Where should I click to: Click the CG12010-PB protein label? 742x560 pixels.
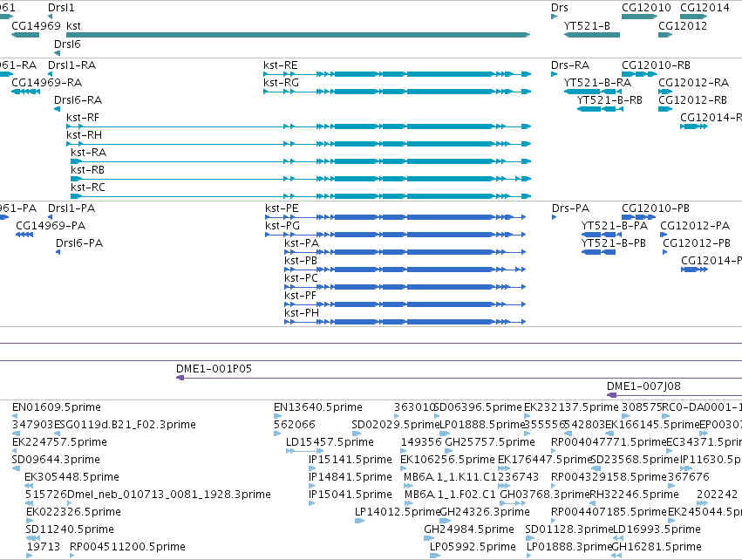(656, 208)
